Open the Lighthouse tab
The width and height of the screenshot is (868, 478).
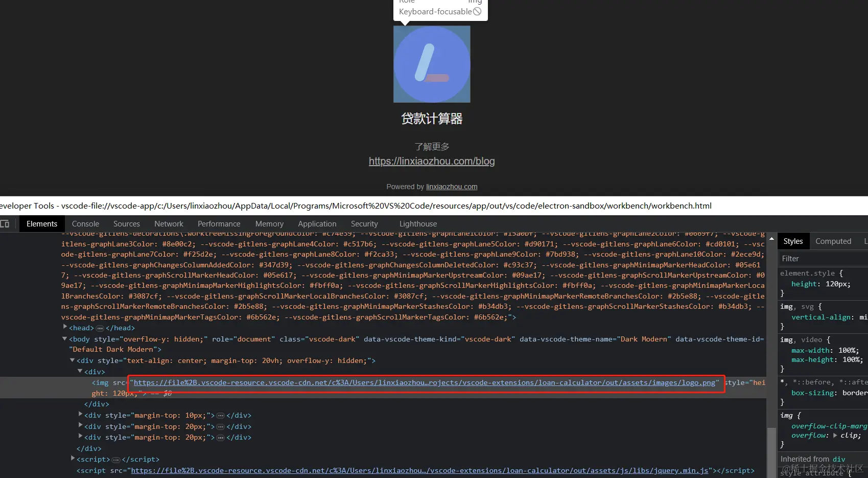point(418,224)
